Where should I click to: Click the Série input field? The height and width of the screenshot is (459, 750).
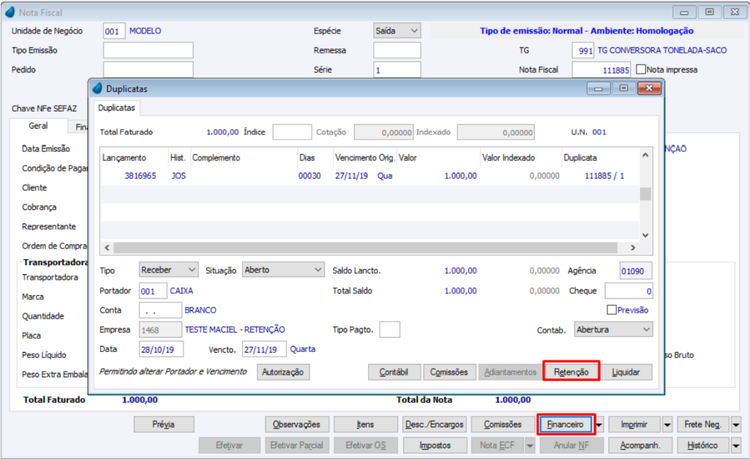point(397,70)
